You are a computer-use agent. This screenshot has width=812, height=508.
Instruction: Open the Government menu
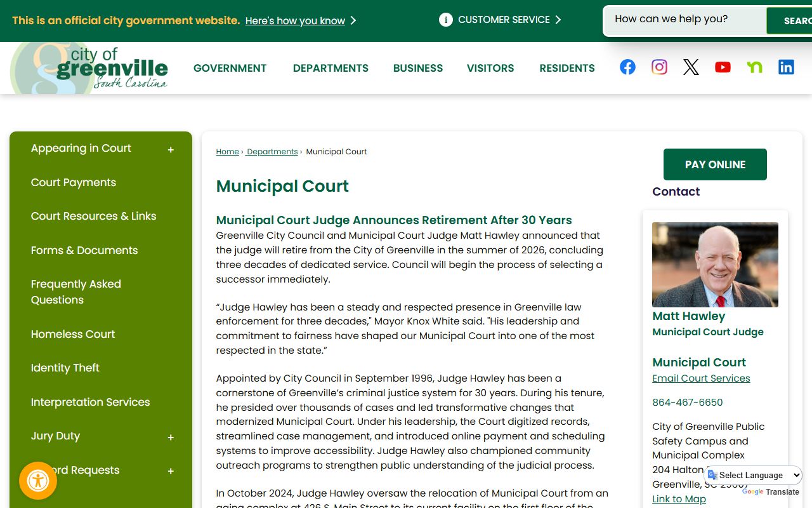point(230,68)
